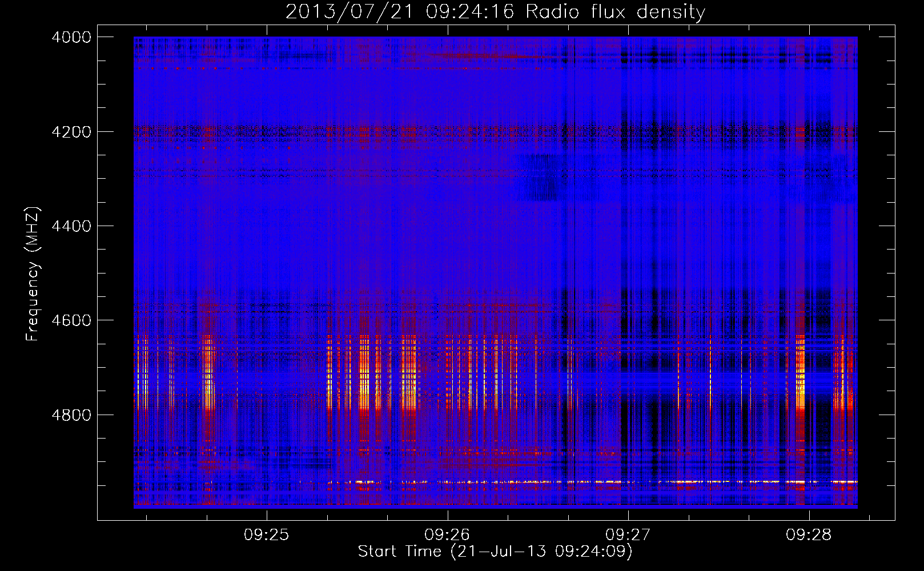Click the 'Start Time (21-Jul-13 09:24:09)' label
Viewport: 924px width, 571px height.
tap(495, 552)
